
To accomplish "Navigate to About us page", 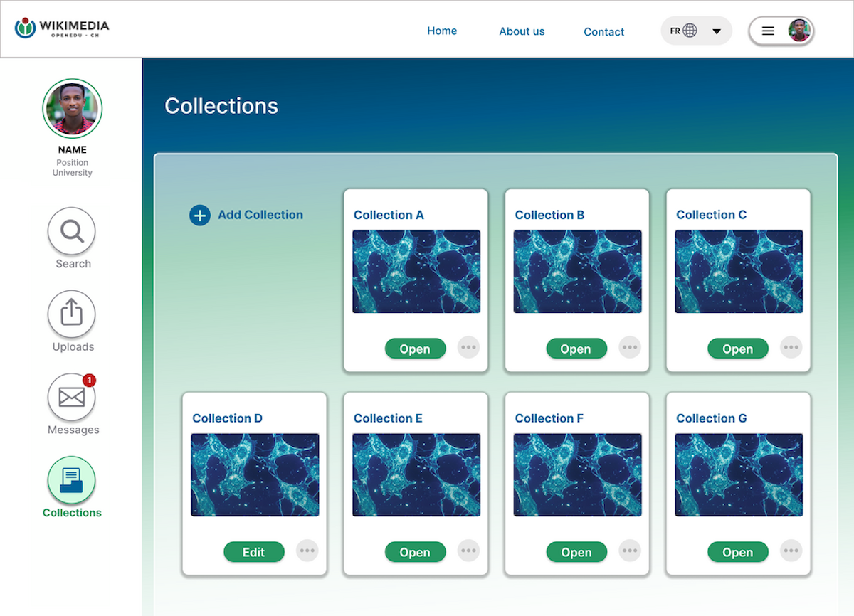I will click(522, 31).
